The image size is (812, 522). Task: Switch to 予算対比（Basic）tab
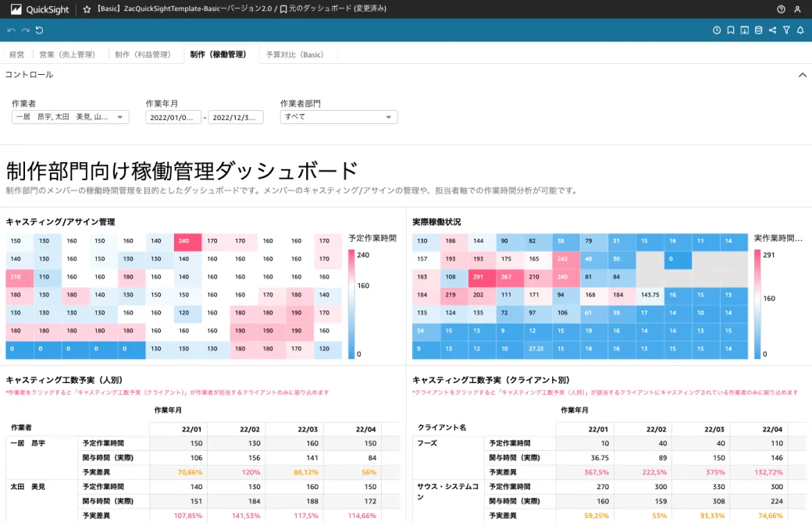pos(294,55)
